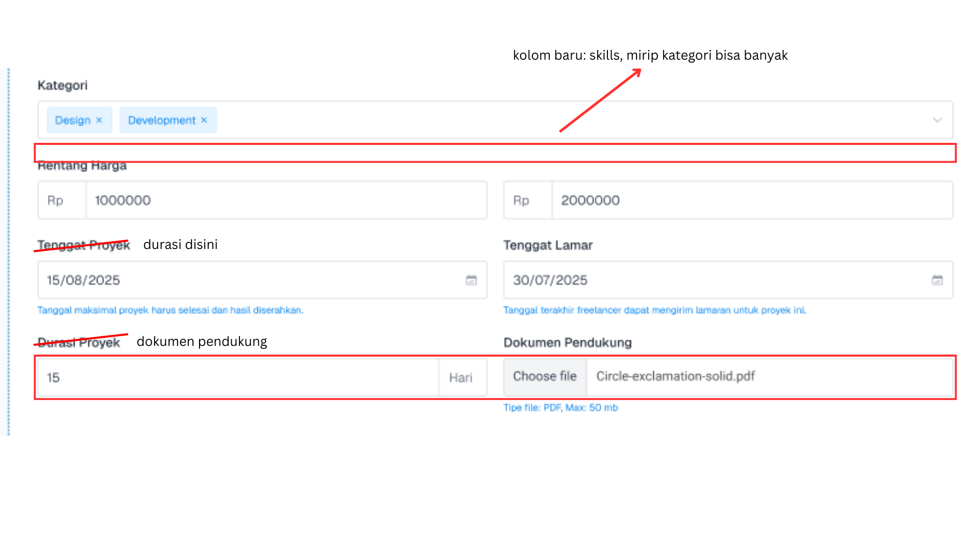Click the Rp prefix of minimum price
This screenshot has width=980, height=551.
55,201
